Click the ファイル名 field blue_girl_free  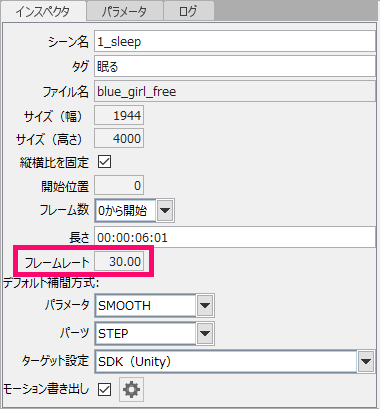pos(235,91)
